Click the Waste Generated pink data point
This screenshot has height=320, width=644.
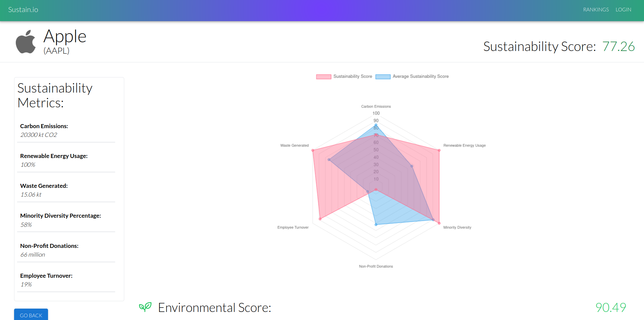(313, 150)
